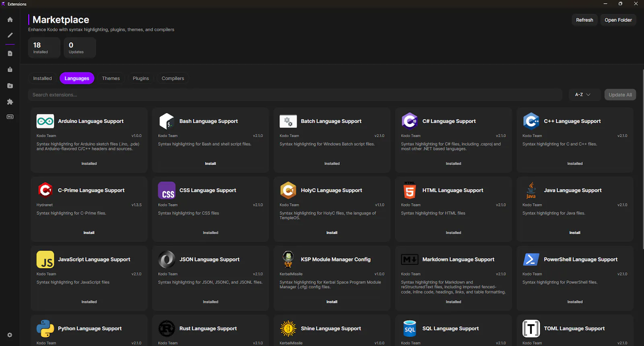The height and width of the screenshot is (346, 644).
Task: Switch to the Installed tab
Action: coord(42,78)
